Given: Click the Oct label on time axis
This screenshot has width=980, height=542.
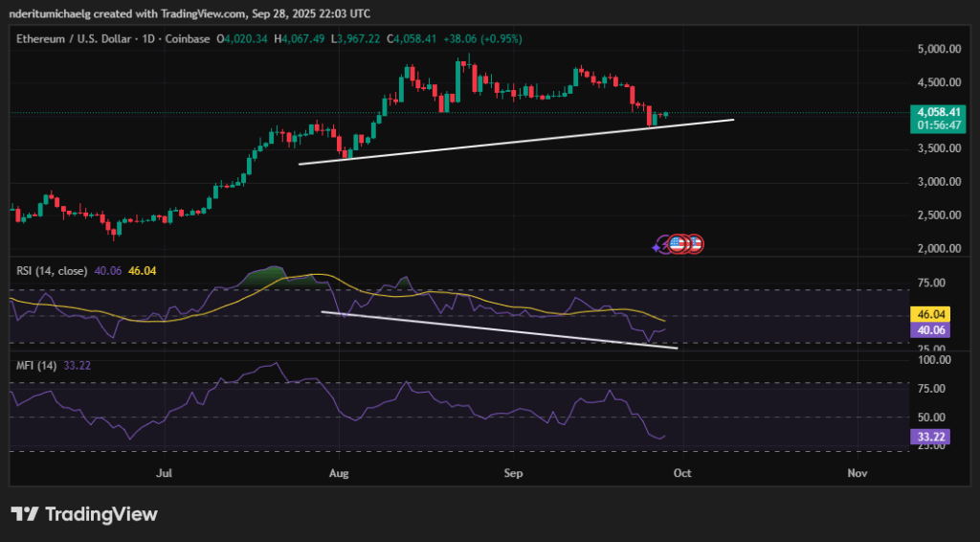Looking at the screenshot, I should [x=682, y=473].
